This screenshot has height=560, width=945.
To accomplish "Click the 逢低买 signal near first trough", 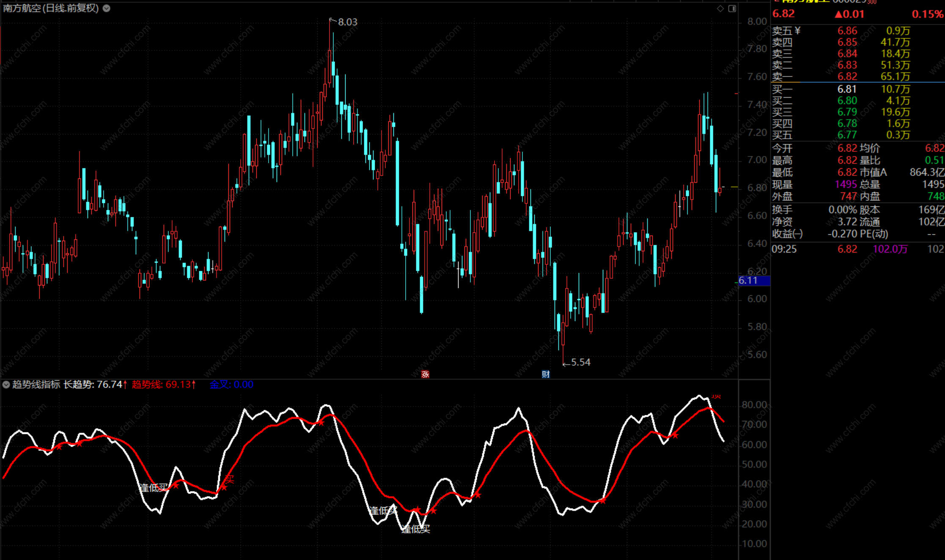I will tap(154, 488).
